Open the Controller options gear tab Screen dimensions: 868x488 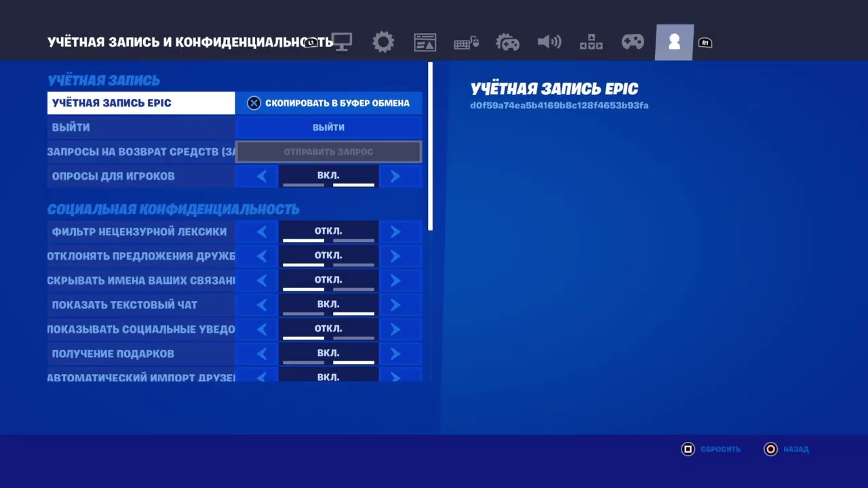pyautogui.click(x=507, y=42)
